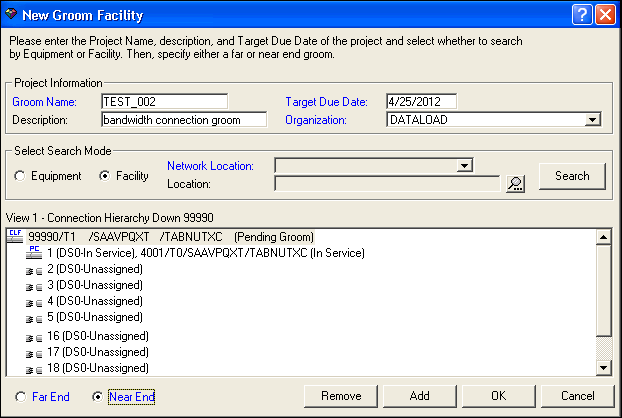The height and width of the screenshot is (418, 622).
Task: Select row 3 (DS0-Unassigned)
Action: click(95, 285)
